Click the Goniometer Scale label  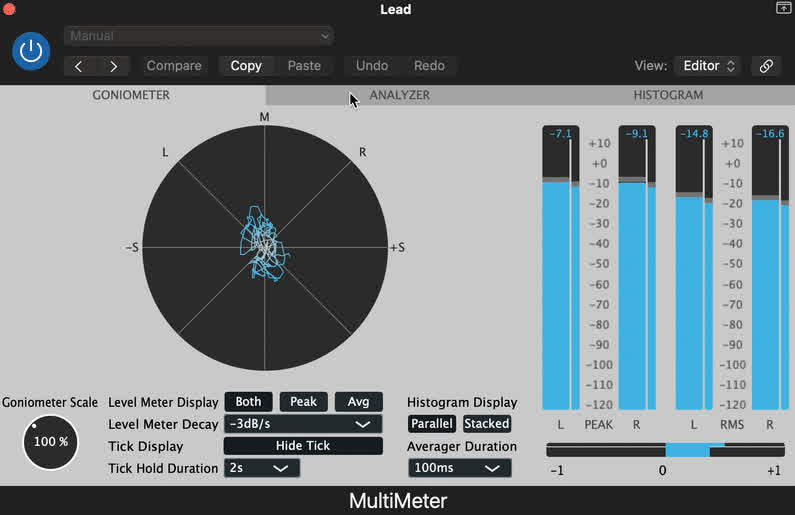pyautogui.click(x=50, y=402)
